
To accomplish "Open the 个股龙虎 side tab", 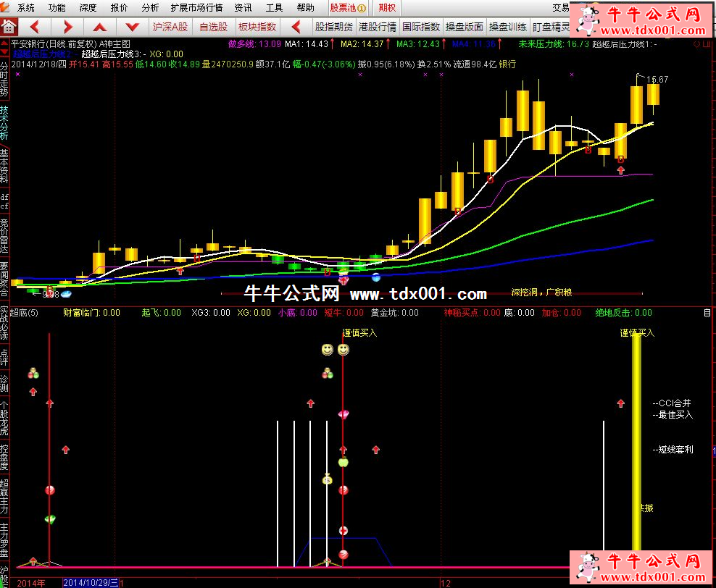I will (5, 418).
